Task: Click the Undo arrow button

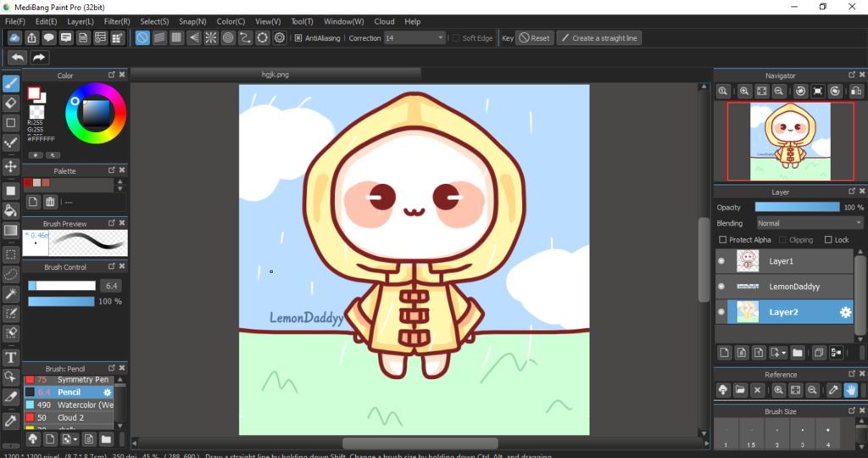Action: (18, 58)
